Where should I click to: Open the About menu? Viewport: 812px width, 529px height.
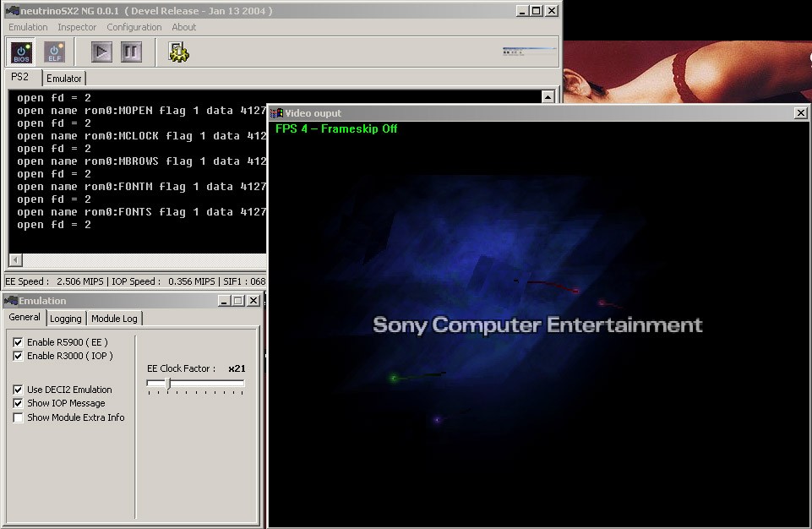coord(184,27)
